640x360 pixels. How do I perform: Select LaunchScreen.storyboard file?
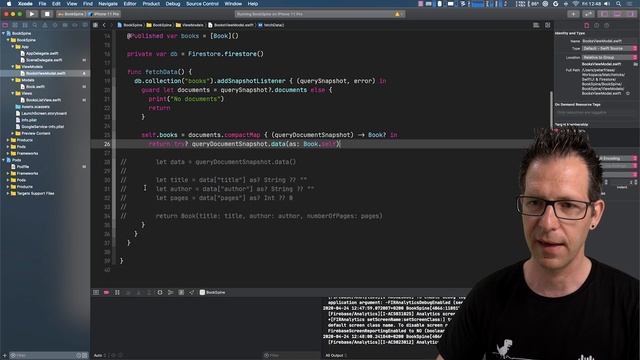pyautogui.click(x=41, y=113)
